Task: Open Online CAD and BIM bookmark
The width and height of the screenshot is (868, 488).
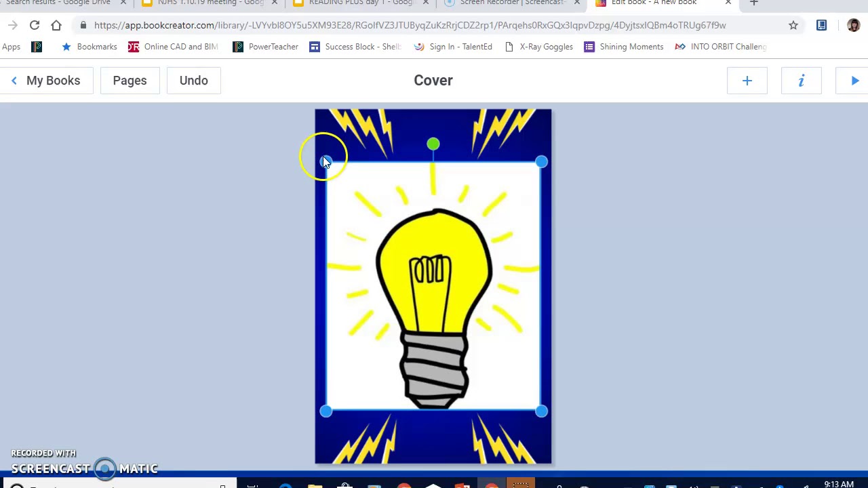Action: [173, 47]
